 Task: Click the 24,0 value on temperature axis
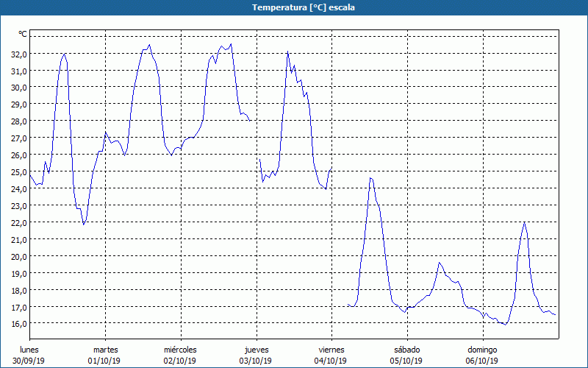click(x=19, y=189)
